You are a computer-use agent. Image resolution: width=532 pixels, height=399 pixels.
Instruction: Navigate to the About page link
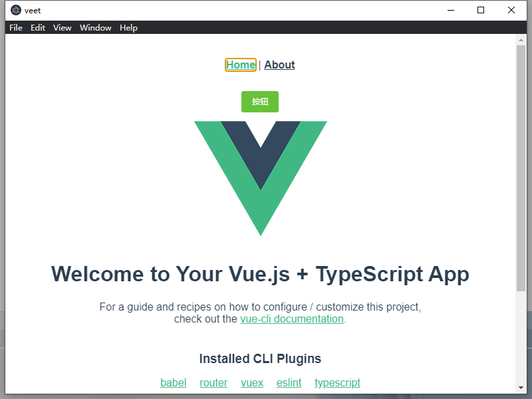click(x=279, y=65)
